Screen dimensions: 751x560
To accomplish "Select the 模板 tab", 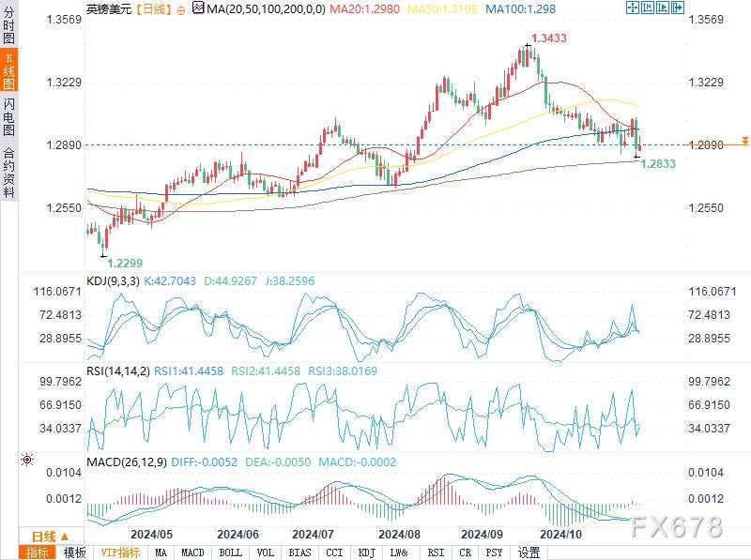I will tap(75, 552).
